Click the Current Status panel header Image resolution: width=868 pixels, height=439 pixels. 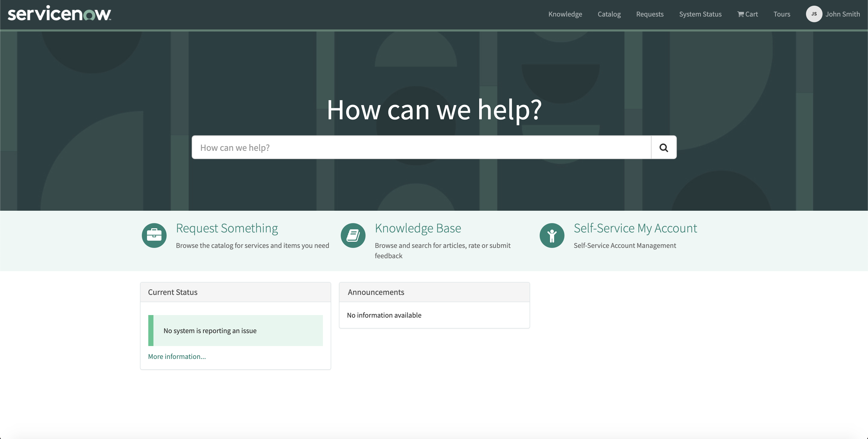coord(236,292)
